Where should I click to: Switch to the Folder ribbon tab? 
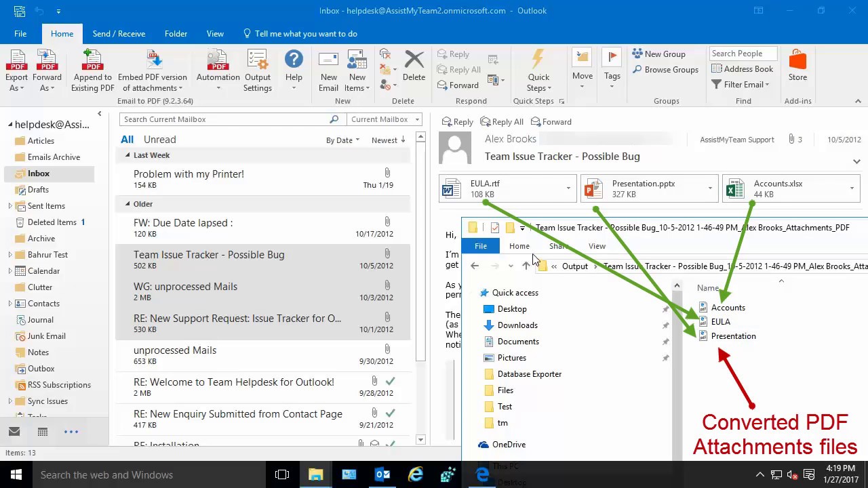(176, 34)
